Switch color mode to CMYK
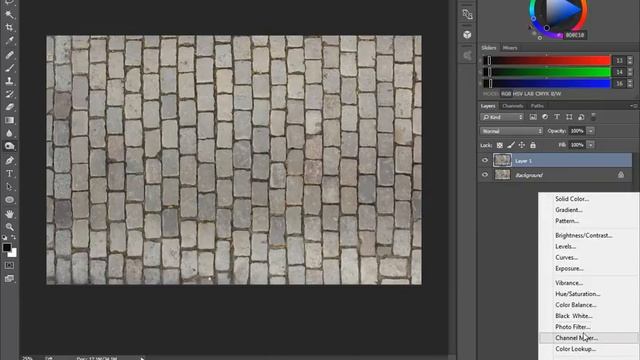Image resolution: width=640 pixels, height=360 pixels. pos(542,94)
